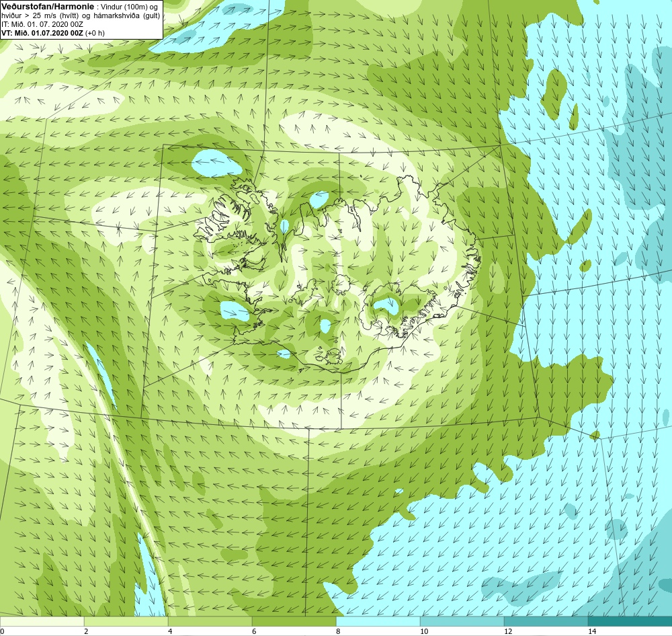This screenshot has width=672, height=636.
Task: Select the above 14 m/s darkest teal swatch
Action: (x=630, y=621)
